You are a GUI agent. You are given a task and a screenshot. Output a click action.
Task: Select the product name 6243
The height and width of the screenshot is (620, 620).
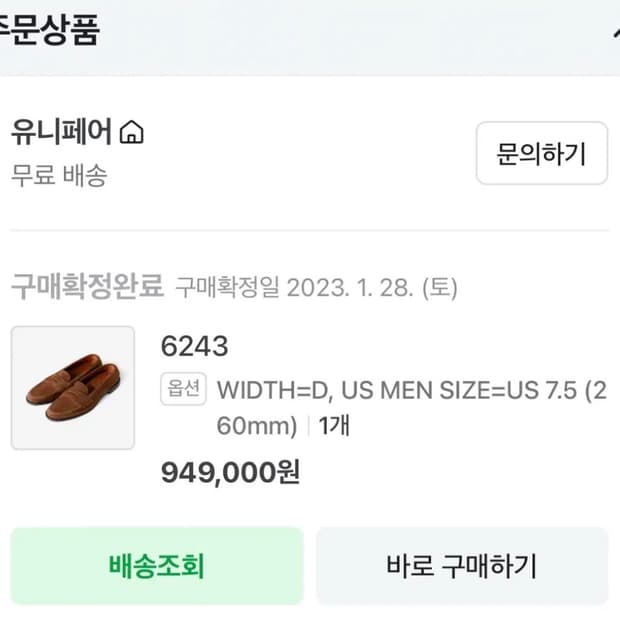coord(194,347)
